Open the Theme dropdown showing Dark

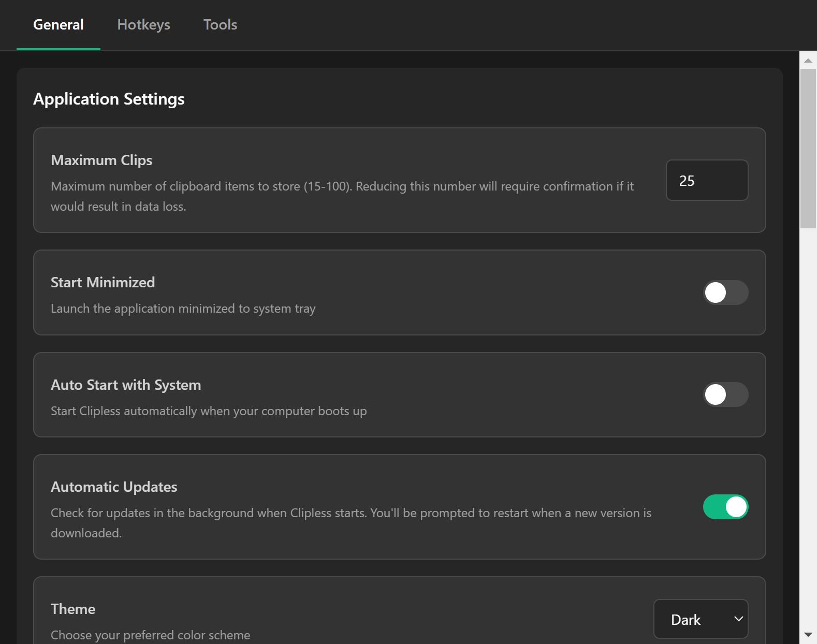701,619
